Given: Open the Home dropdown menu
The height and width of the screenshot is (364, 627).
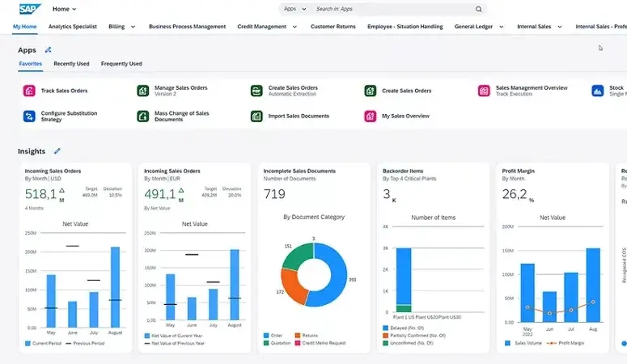Looking at the screenshot, I should (x=65, y=9).
